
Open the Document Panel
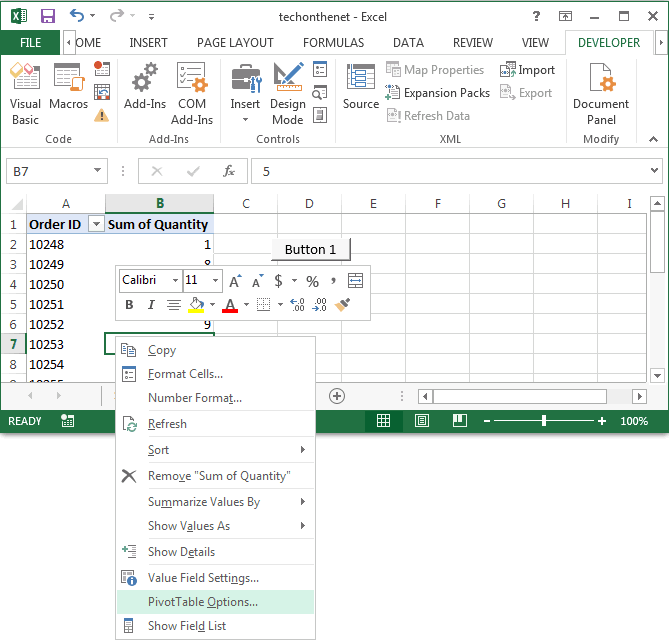[x=601, y=93]
